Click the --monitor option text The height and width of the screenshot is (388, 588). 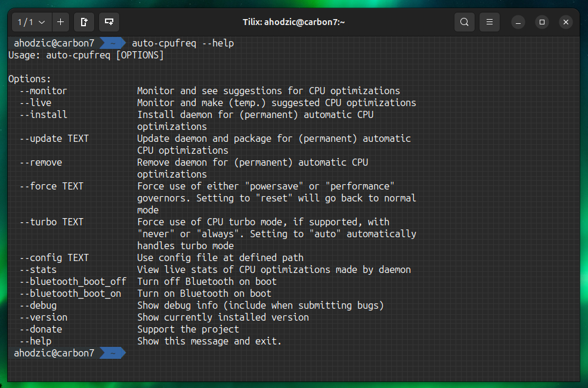pyautogui.click(x=44, y=91)
